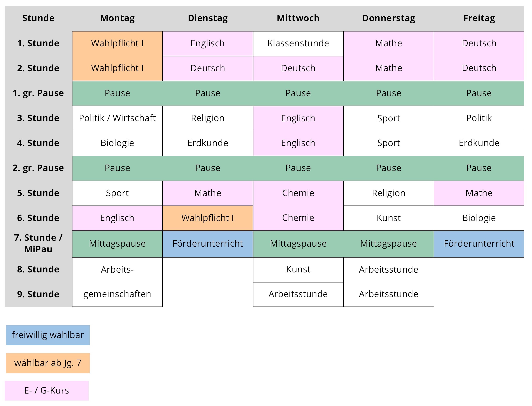Select the Freitag column header
The width and height of the screenshot is (532, 406).
(479, 18)
